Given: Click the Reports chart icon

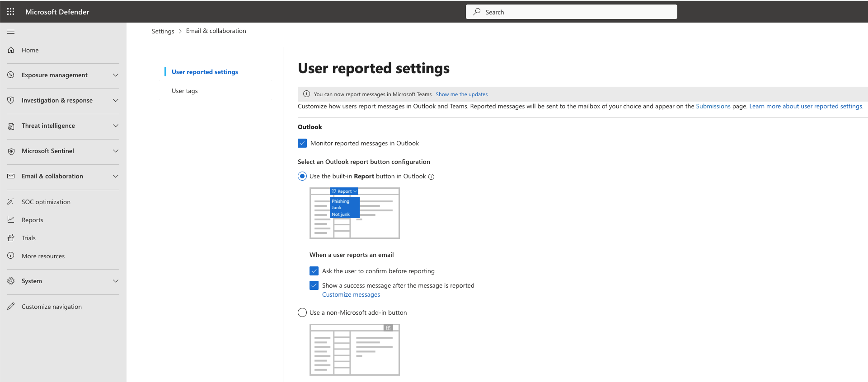Looking at the screenshot, I should coord(11,220).
